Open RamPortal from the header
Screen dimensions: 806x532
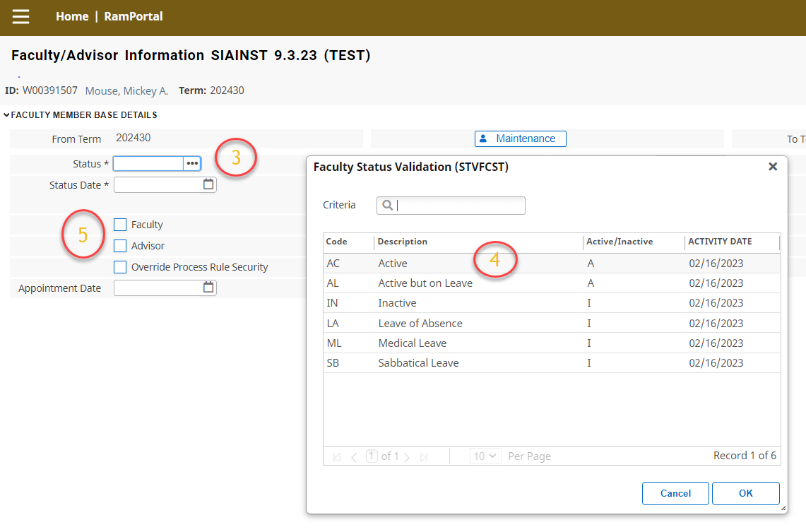click(x=134, y=16)
